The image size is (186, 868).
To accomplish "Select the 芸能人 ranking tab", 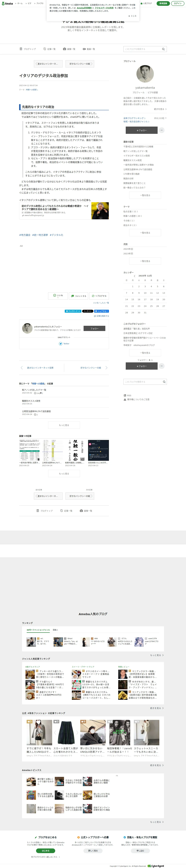I will tap(55, 630).
